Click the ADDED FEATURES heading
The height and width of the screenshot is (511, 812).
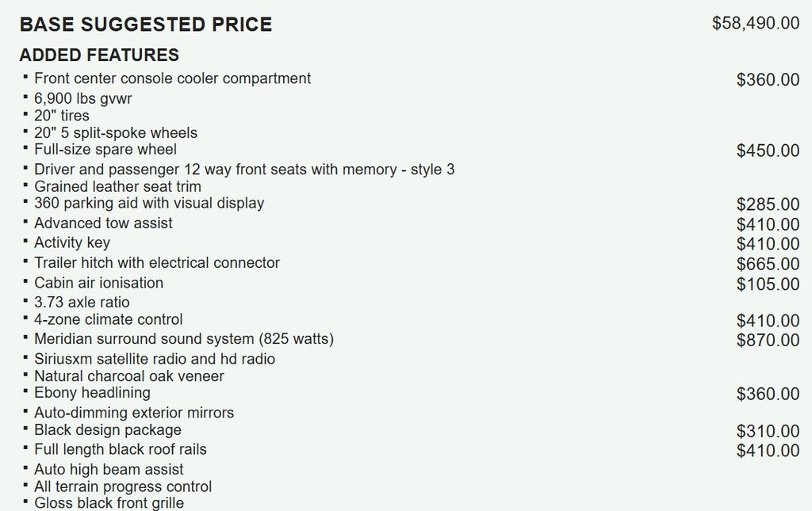[99, 55]
